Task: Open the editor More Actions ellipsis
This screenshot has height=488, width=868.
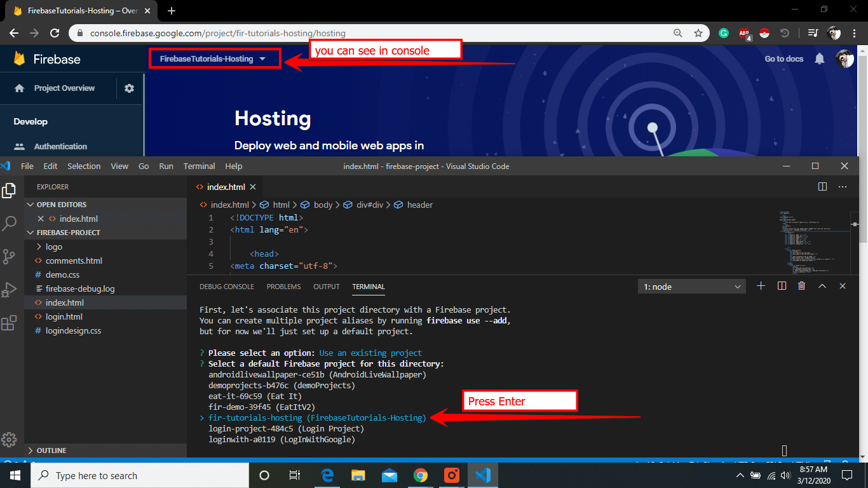Action: (x=843, y=187)
